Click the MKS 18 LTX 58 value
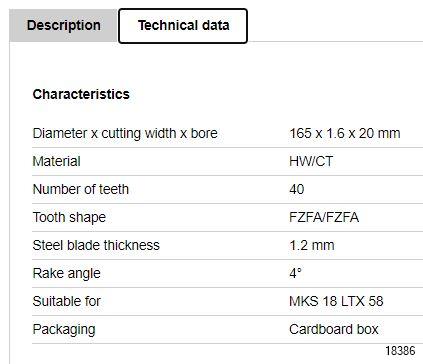 (x=336, y=302)
